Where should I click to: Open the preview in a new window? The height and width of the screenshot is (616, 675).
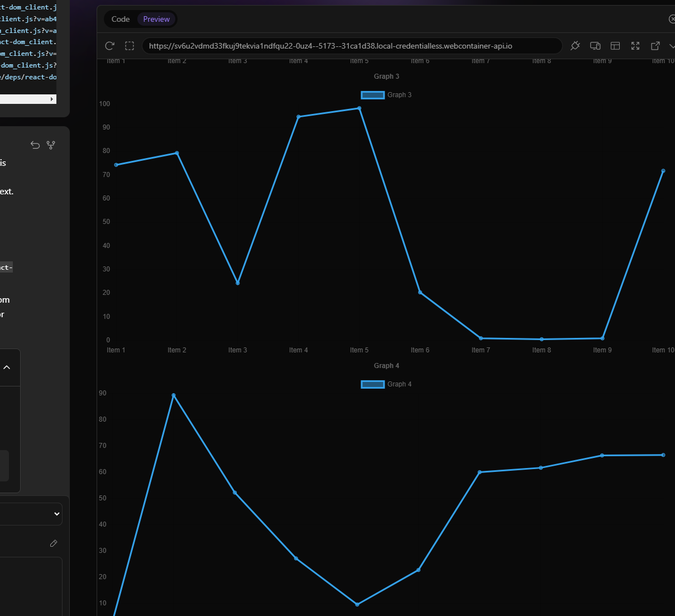tap(655, 46)
